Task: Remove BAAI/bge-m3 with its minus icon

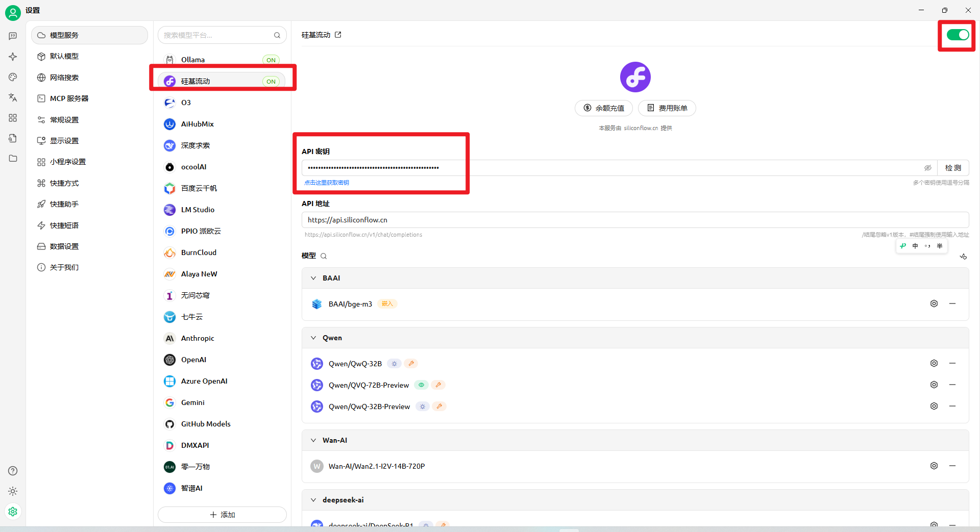Action: click(x=952, y=303)
